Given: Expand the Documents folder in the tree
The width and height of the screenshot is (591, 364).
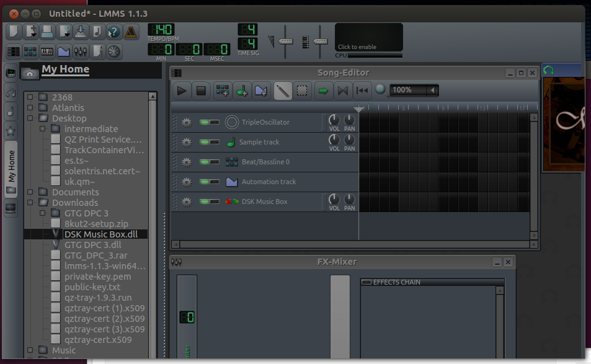Looking at the screenshot, I should (x=30, y=192).
